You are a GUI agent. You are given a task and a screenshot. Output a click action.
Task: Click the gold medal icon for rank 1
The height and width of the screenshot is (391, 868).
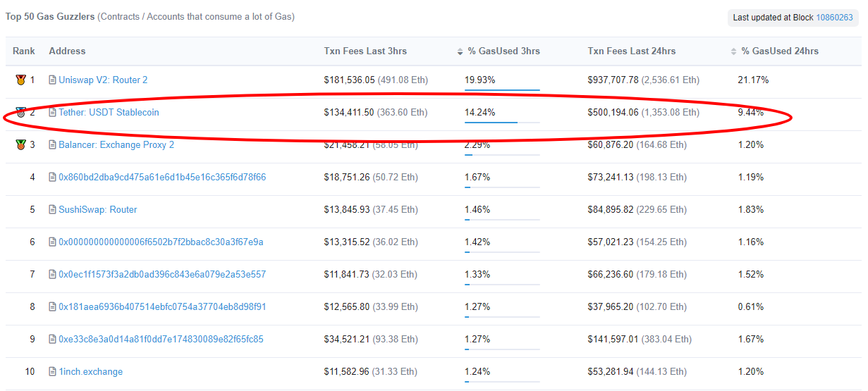click(x=20, y=80)
